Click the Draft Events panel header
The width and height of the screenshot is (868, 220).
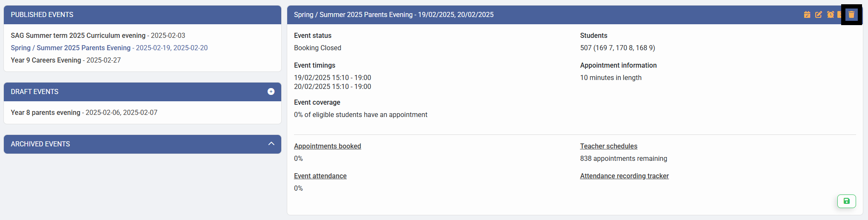tap(128, 92)
